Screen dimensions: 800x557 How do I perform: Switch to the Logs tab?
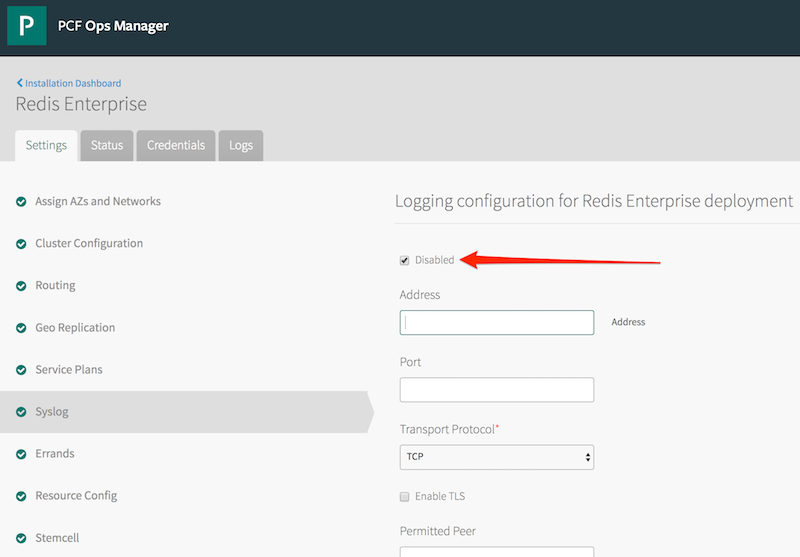[241, 145]
